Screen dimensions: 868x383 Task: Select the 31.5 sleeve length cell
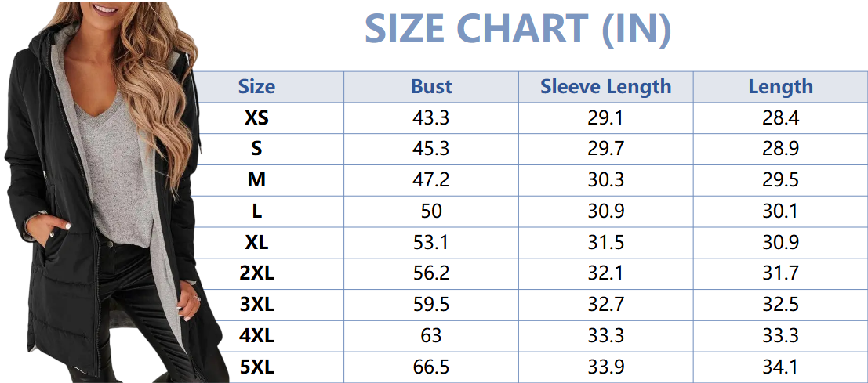605,243
